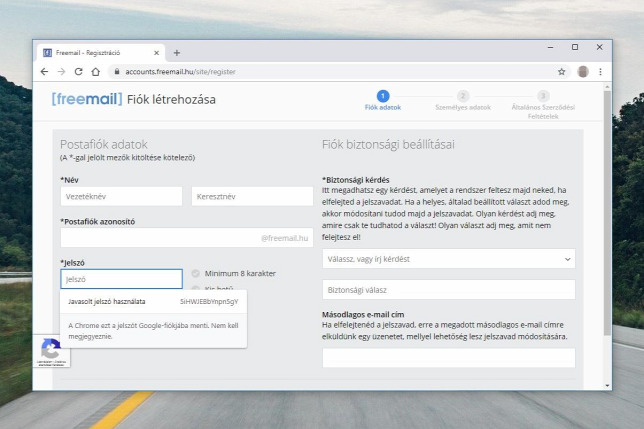The width and height of the screenshot is (644, 429).
Task: Use the suggested password Javasolt jelszó használata
Action: click(x=154, y=302)
